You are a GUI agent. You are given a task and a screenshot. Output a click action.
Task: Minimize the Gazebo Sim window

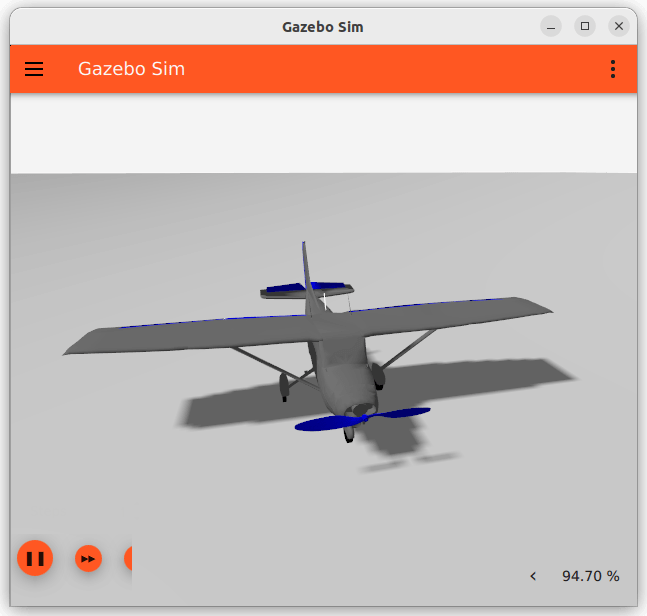click(x=551, y=26)
